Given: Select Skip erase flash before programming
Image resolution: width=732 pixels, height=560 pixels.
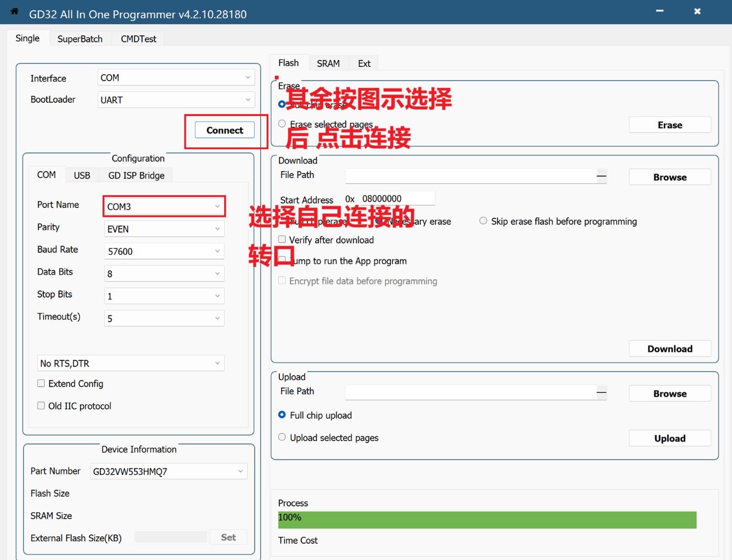Looking at the screenshot, I should (x=483, y=221).
